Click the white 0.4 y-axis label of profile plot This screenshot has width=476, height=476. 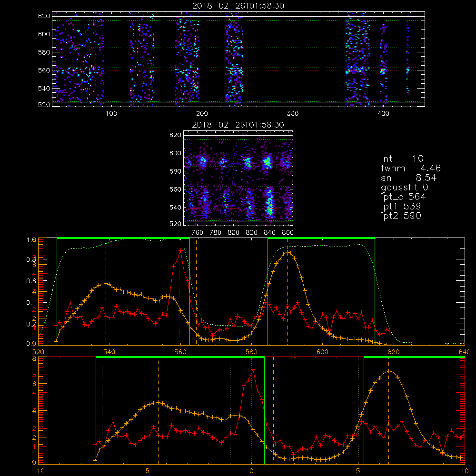31,302
